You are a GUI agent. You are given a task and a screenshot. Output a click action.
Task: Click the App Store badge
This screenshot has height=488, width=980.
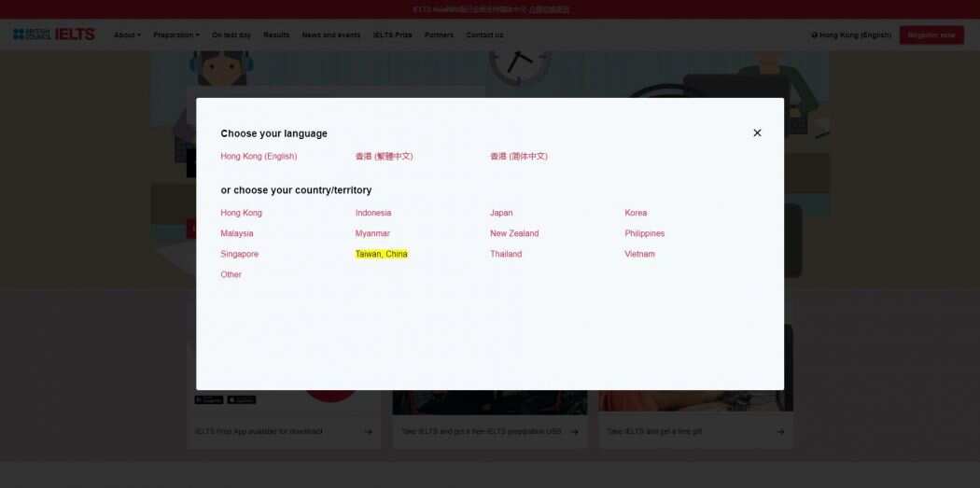pyautogui.click(x=241, y=400)
